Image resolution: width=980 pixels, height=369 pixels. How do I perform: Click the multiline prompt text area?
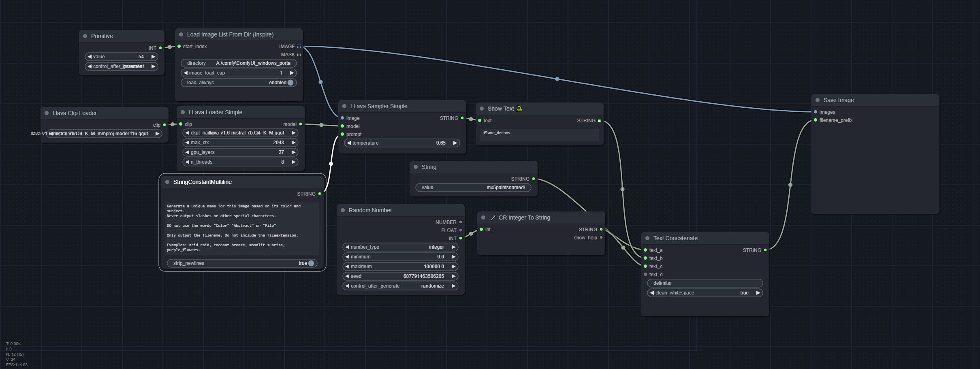coord(242,228)
